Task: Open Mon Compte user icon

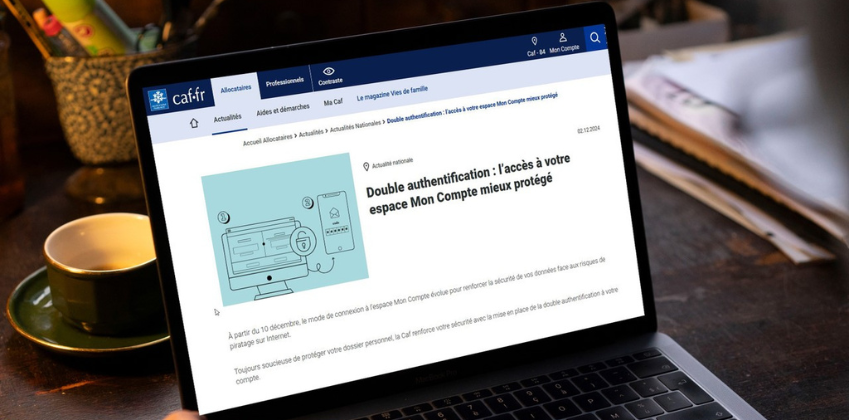Action: click(x=563, y=37)
